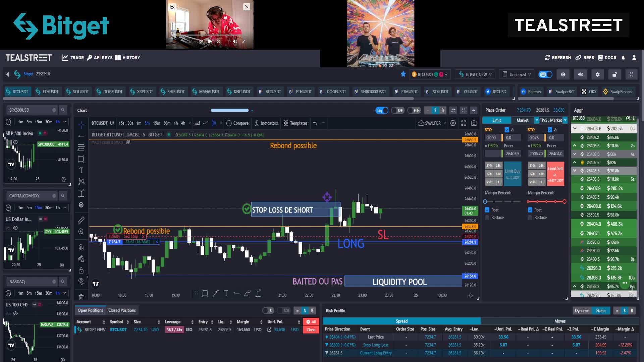The height and width of the screenshot is (362, 644).
Task: Open settings gear in top bar
Action: pos(597,74)
